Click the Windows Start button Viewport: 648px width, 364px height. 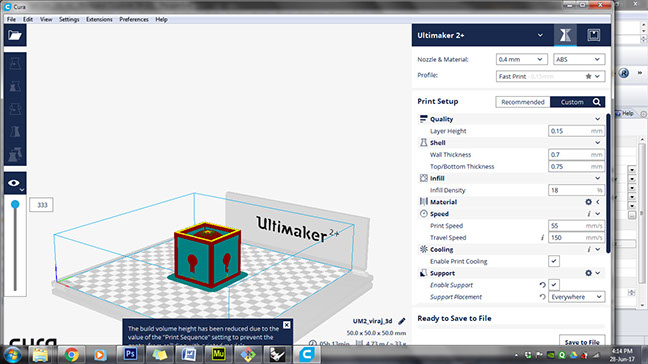[12, 355]
